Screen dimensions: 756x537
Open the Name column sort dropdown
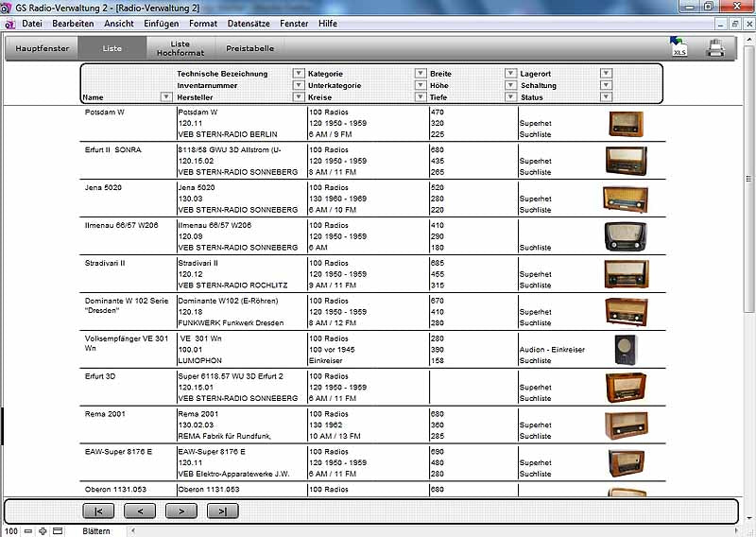(166, 97)
